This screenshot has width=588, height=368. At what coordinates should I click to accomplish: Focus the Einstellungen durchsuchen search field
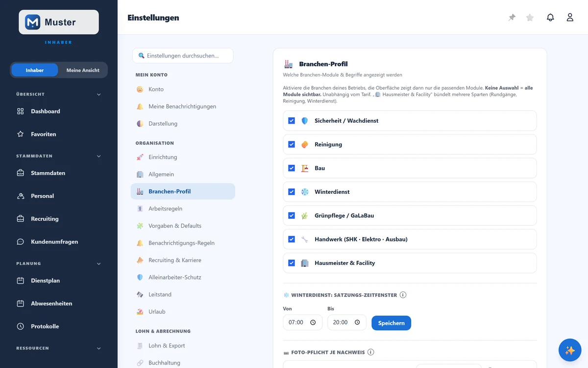click(x=183, y=56)
